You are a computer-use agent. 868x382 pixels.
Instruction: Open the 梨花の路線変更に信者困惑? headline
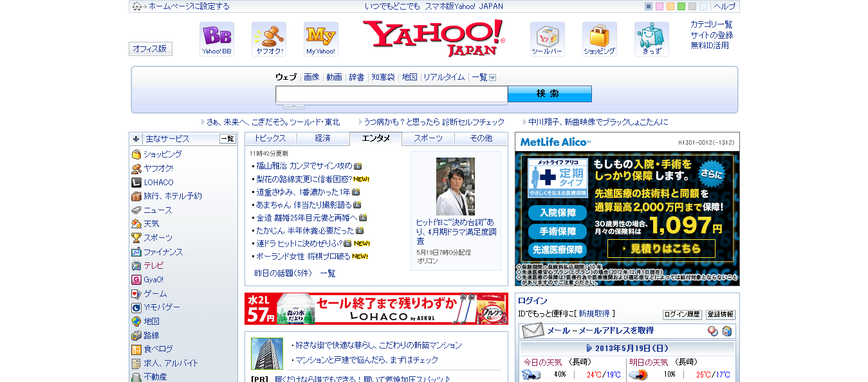(x=304, y=179)
